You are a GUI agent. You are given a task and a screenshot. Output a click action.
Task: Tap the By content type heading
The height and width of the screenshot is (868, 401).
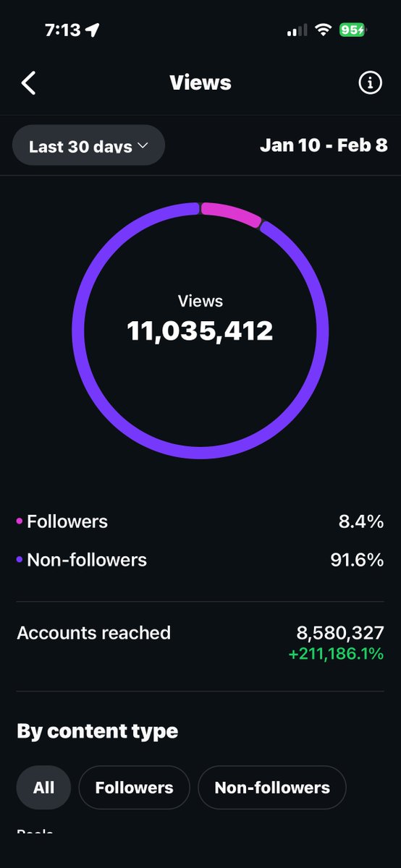coord(98,731)
